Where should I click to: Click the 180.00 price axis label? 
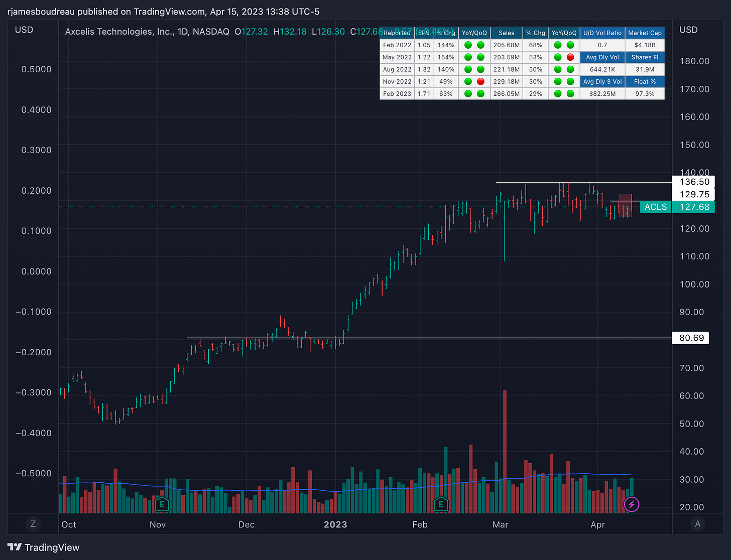[694, 61]
